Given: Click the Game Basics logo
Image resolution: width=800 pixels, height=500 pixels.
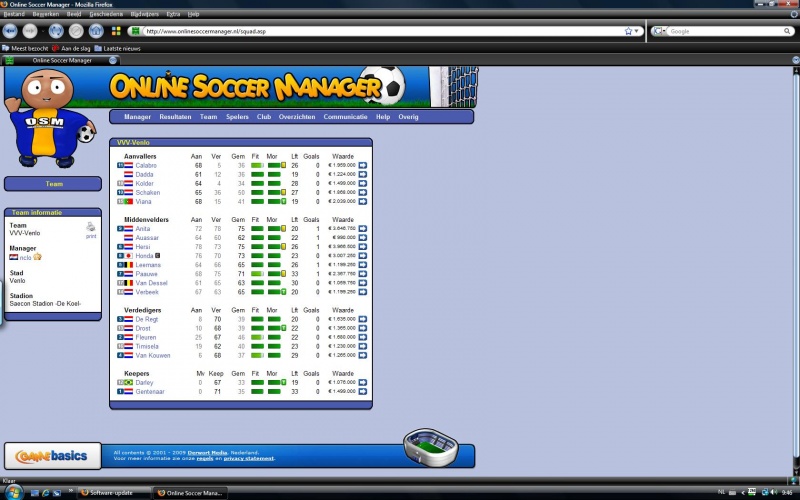Looking at the screenshot, I should pyautogui.click(x=52, y=457).
